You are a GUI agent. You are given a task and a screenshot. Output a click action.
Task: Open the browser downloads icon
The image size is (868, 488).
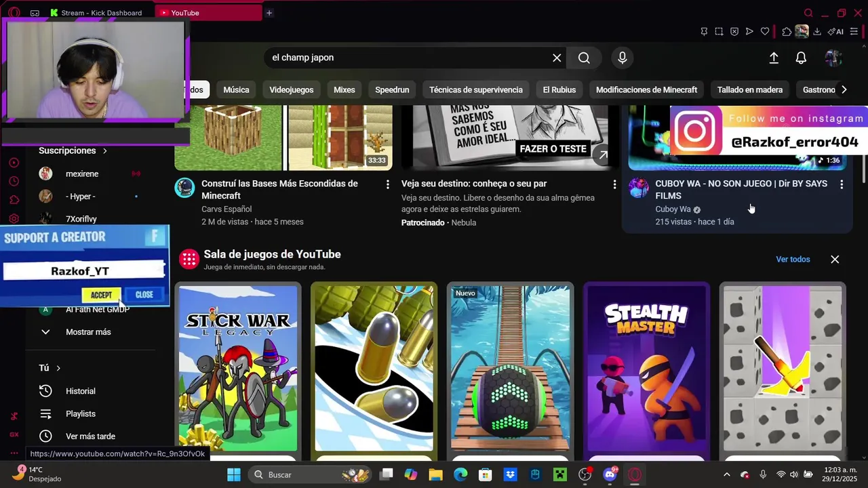(x=817, y=32)
